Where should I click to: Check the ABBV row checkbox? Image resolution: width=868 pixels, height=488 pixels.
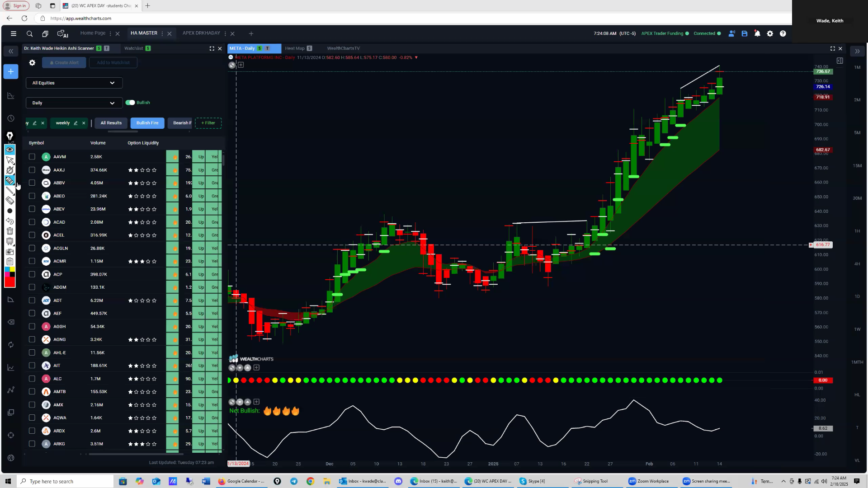pos(32,183)
